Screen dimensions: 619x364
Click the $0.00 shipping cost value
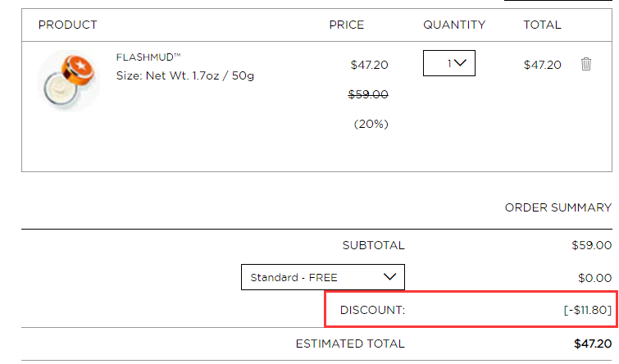click(x=594, y=278)
